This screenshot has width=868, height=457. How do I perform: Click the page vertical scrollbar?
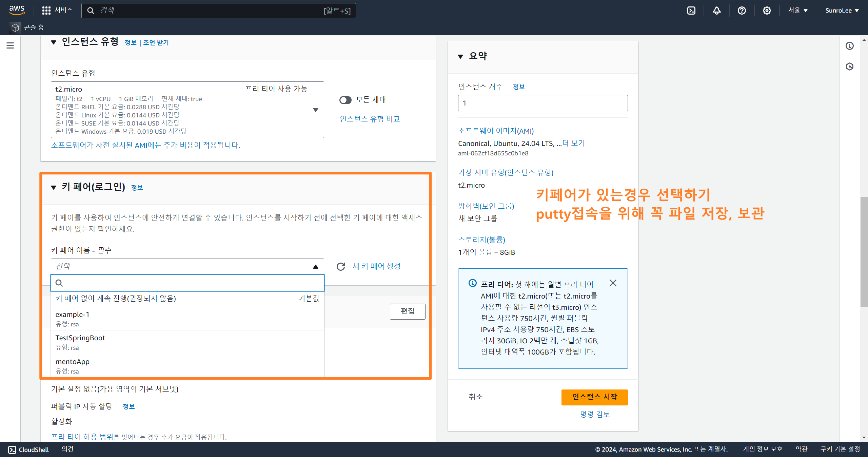(x=864, y=251)
